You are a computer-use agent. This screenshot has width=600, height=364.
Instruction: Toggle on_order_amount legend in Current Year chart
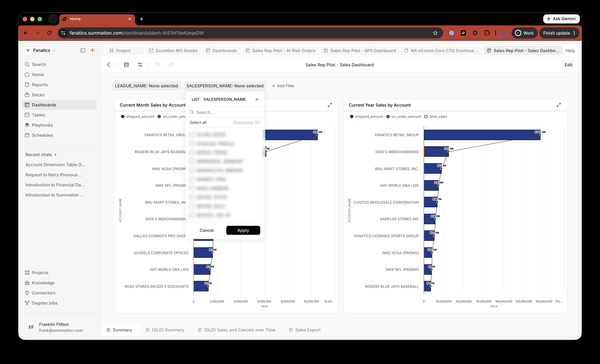403,117
